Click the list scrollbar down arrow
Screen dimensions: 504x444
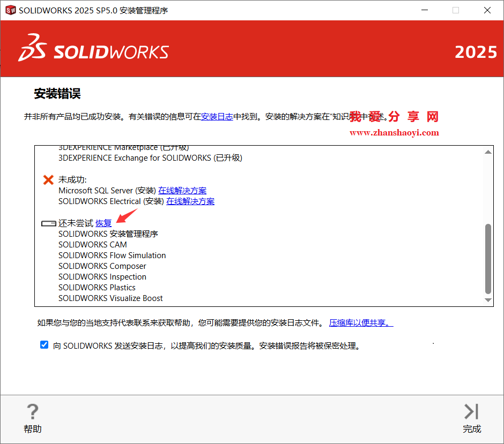pyautogui.click(x=488, y=300)
